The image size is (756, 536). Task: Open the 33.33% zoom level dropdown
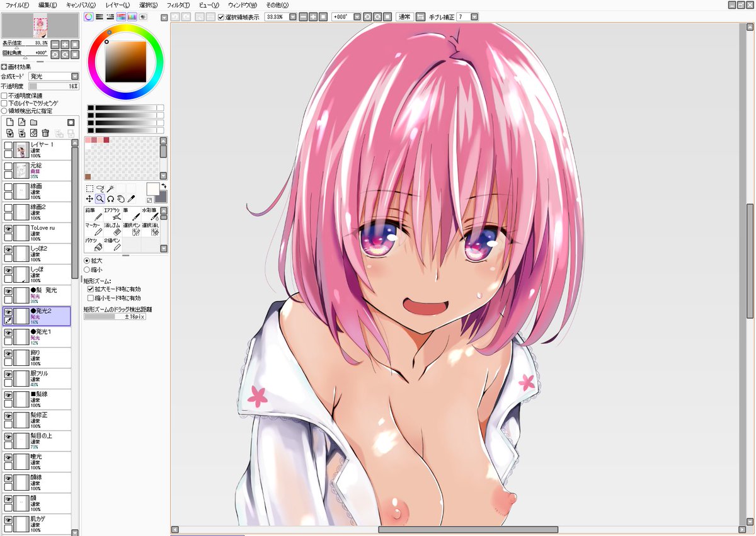point(293,17)
